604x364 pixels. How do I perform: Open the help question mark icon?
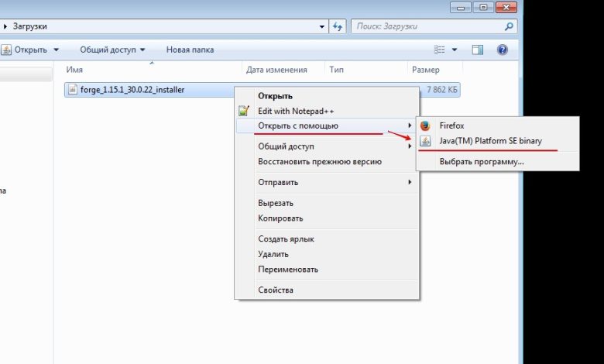tap(502, 50)
